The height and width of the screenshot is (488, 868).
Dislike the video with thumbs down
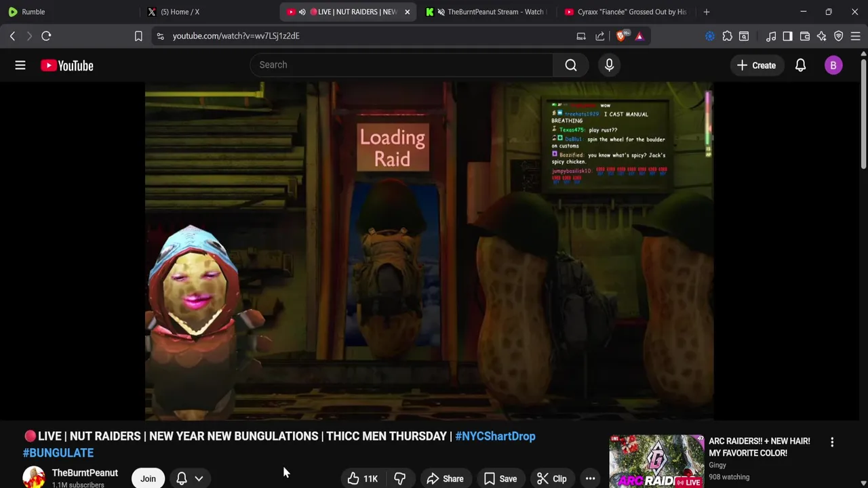click(x=399, y=479)
